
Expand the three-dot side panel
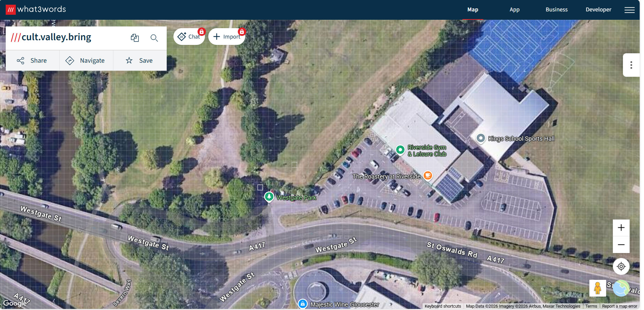631,65
